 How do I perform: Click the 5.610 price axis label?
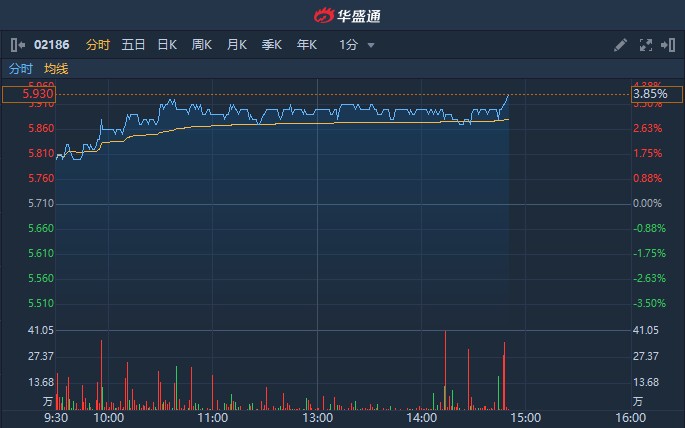[41, 253]
